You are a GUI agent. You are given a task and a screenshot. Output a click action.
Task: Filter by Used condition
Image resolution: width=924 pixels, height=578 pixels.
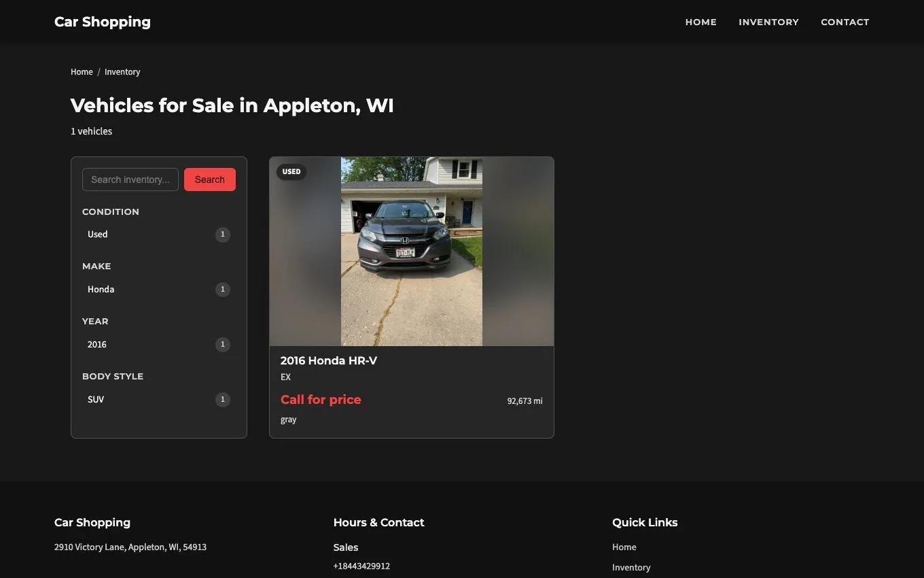coord(159,235)
